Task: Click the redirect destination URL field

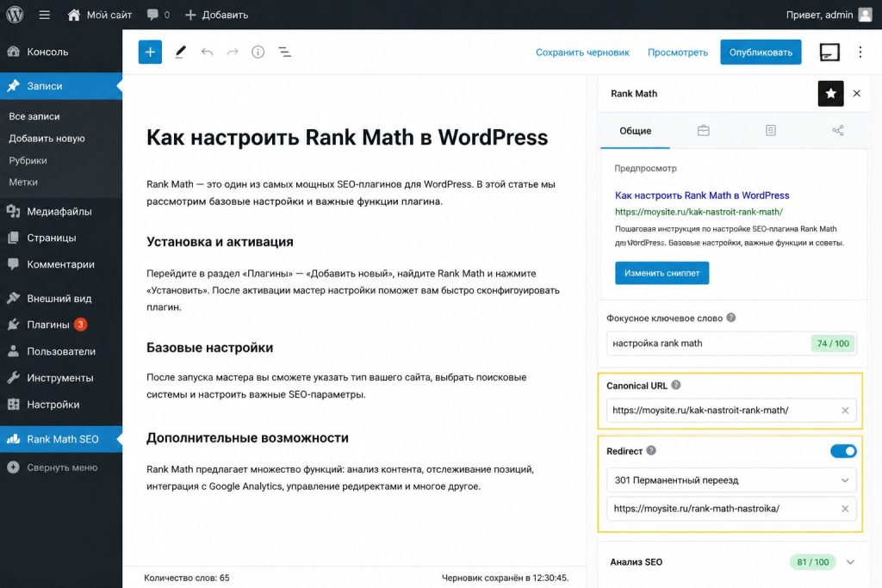Action: pyautogui.click(x=731, y=509)
